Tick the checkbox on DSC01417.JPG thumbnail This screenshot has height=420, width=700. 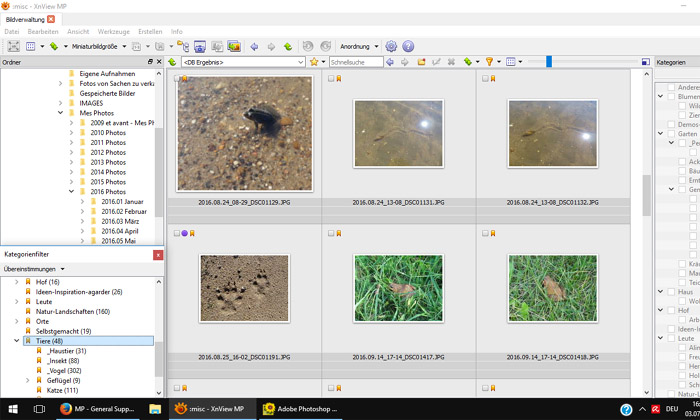click(x=331, y=233)
